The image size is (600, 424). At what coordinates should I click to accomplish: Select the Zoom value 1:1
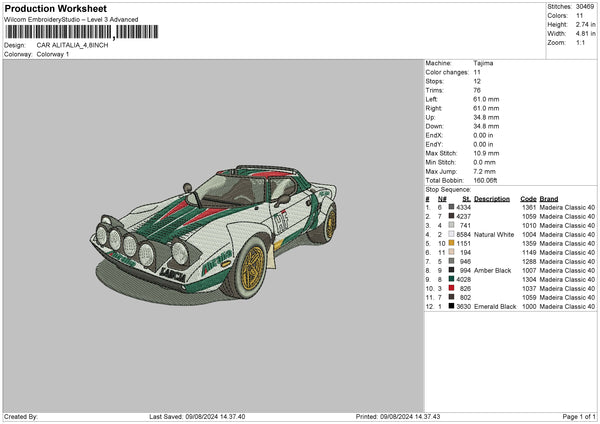tap(580, 42)
